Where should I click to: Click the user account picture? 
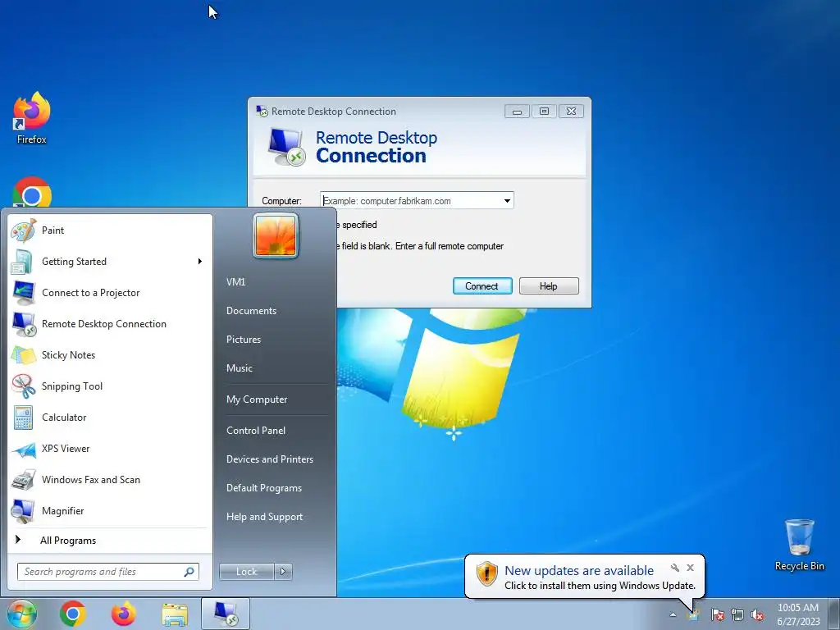276,235
